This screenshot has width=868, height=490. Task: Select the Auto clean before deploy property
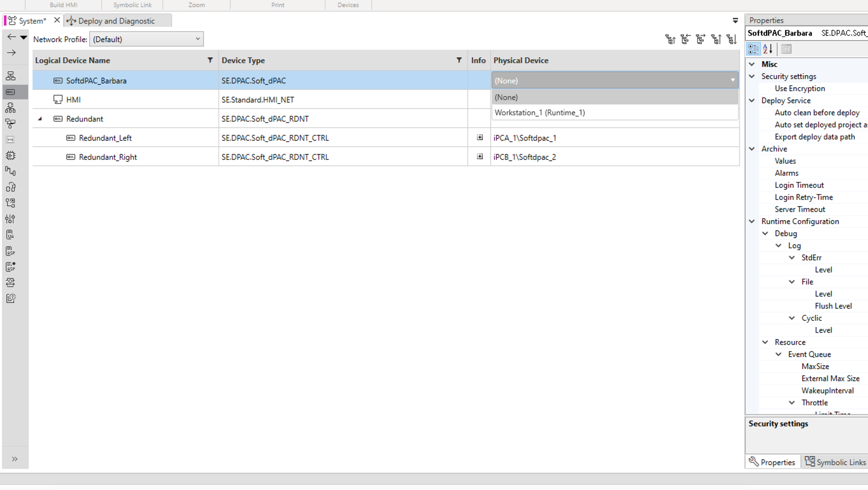pos(817,113)
